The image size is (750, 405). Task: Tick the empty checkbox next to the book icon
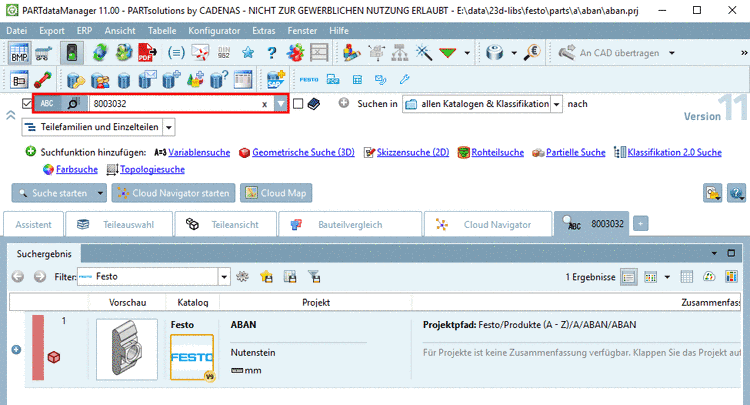[x=298, y=104]
